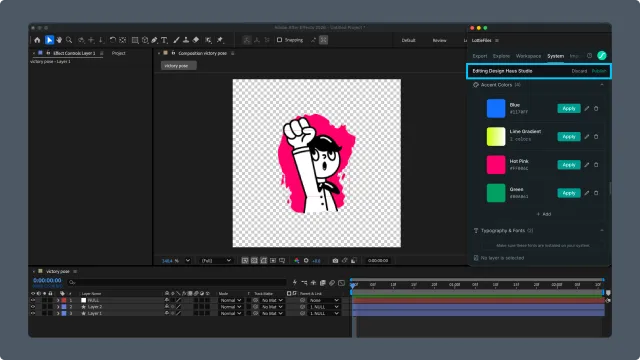Select the Hand tool

pos(60,40)
